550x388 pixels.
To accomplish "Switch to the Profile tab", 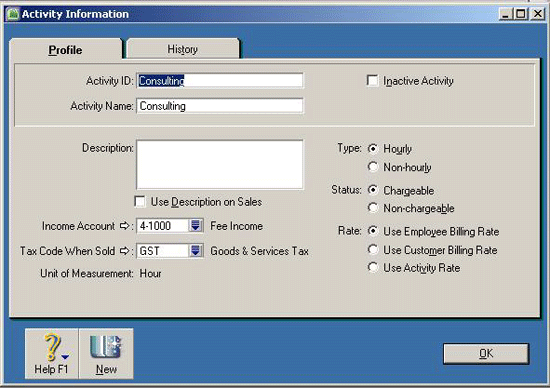I will tap(66, 49).
